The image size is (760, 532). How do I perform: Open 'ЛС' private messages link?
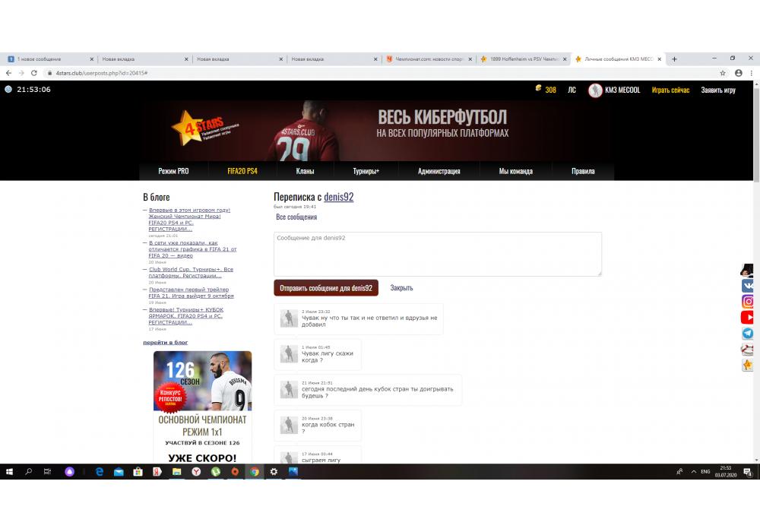[572, 90]
